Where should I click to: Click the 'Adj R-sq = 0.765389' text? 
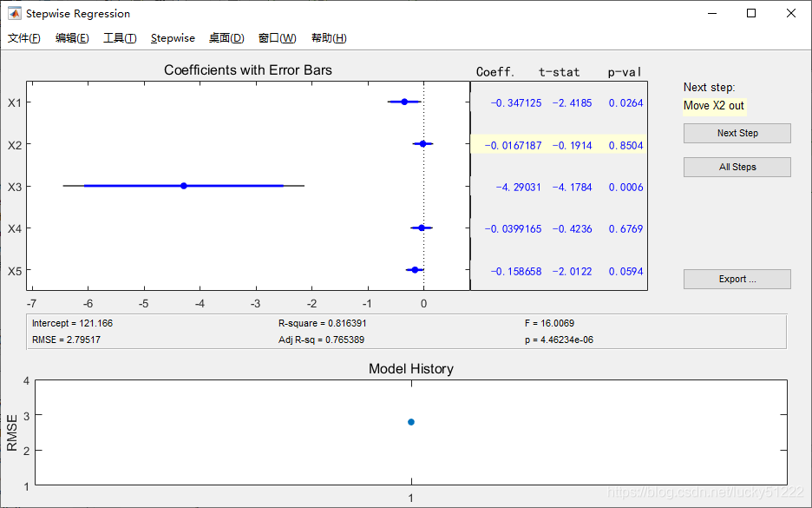click(x=321, y=340)
